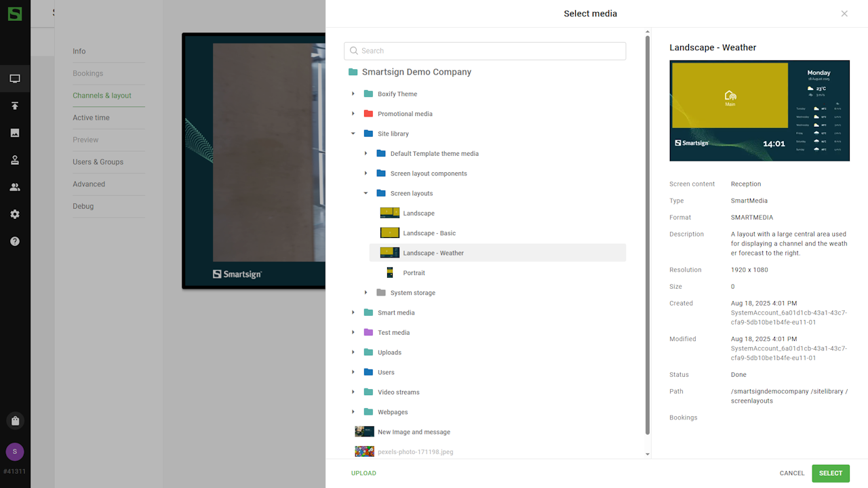The height and width of the screenshot is (488, 868).
Task: Click the Publish upload arrow sidebar icon
Action: [x=15, y=106]
